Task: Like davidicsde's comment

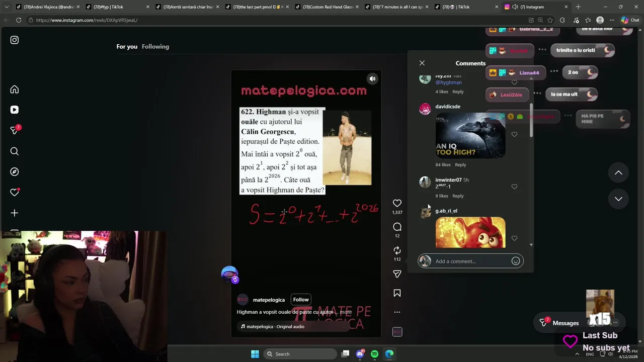Action: click(514, 134)
